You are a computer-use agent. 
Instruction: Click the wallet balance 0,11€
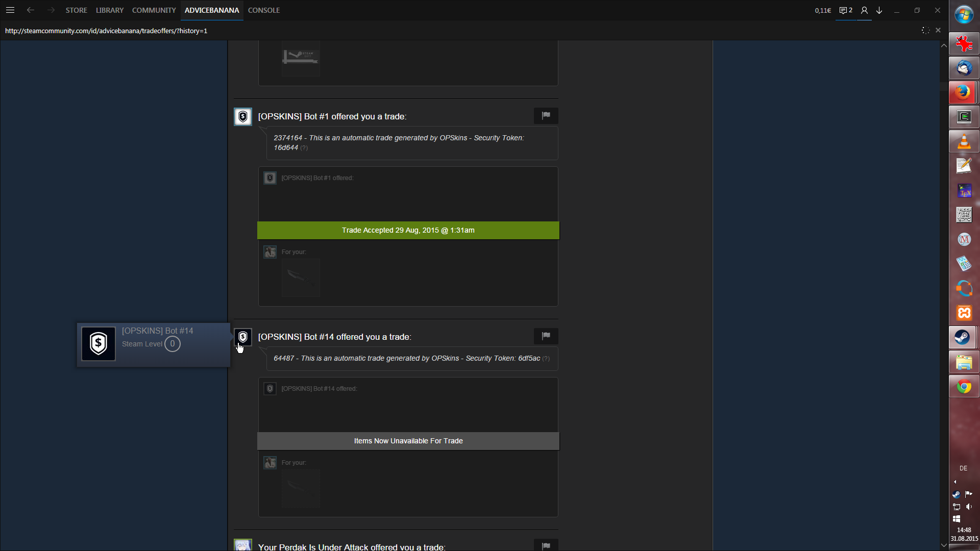point(823,10)
